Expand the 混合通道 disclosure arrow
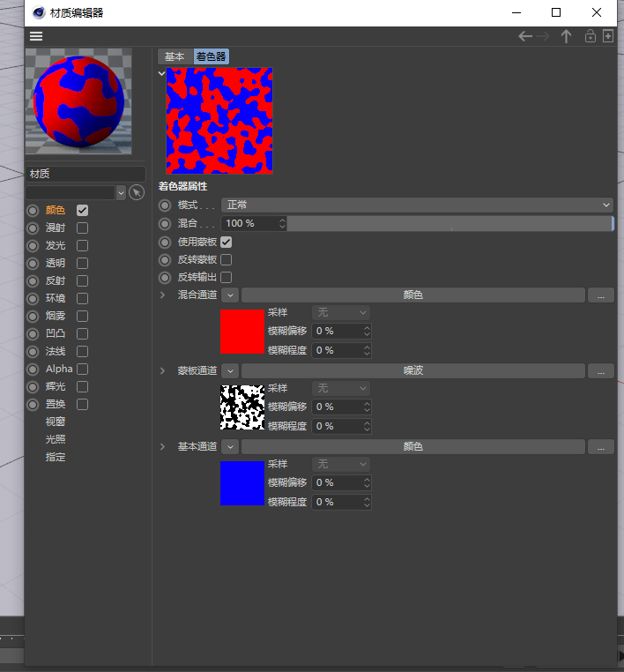This screenshot has height=672, width=624. 162,295
